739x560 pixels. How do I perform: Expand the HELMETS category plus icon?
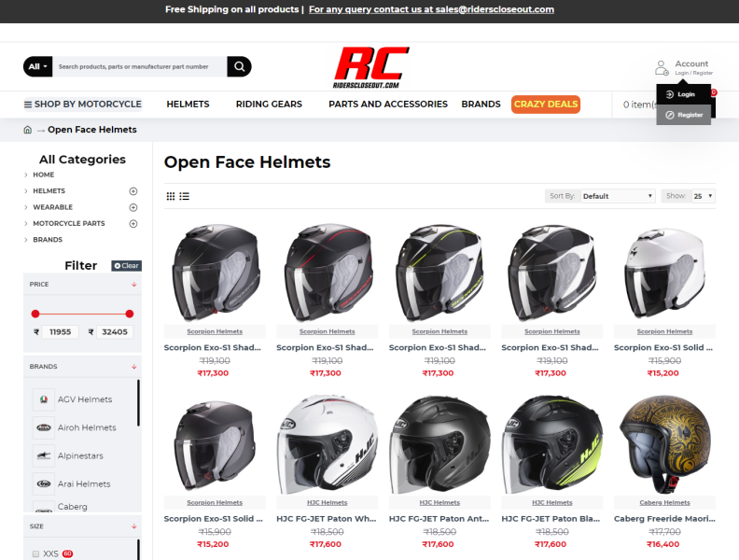point(133,191)
